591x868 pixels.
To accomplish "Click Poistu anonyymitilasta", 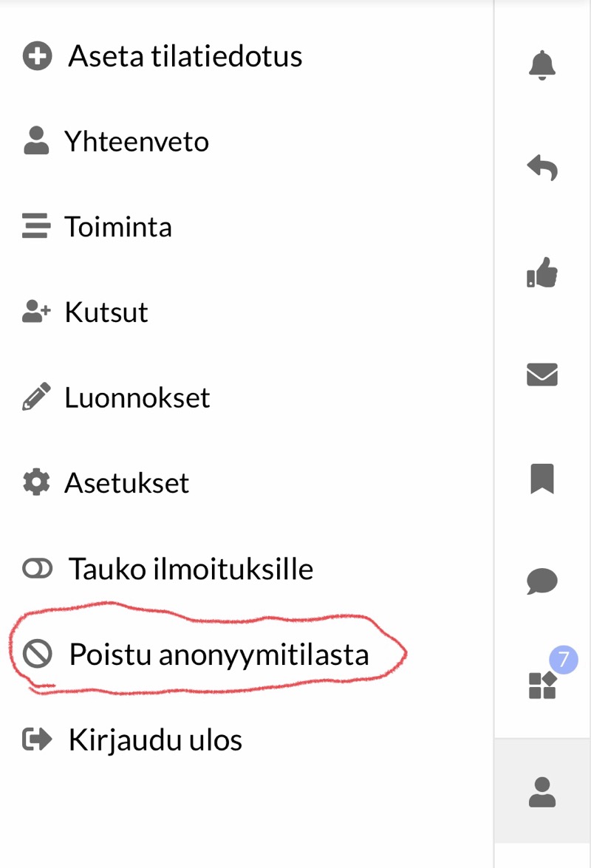I will [x=219, y=654].
